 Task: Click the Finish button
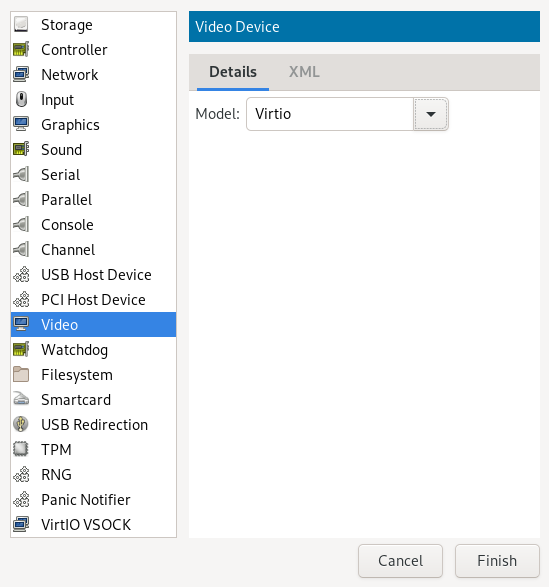point(497,561)
